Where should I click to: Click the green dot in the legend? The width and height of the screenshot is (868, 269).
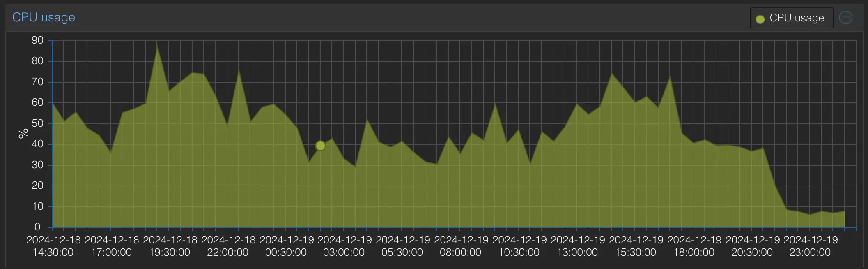760,19
